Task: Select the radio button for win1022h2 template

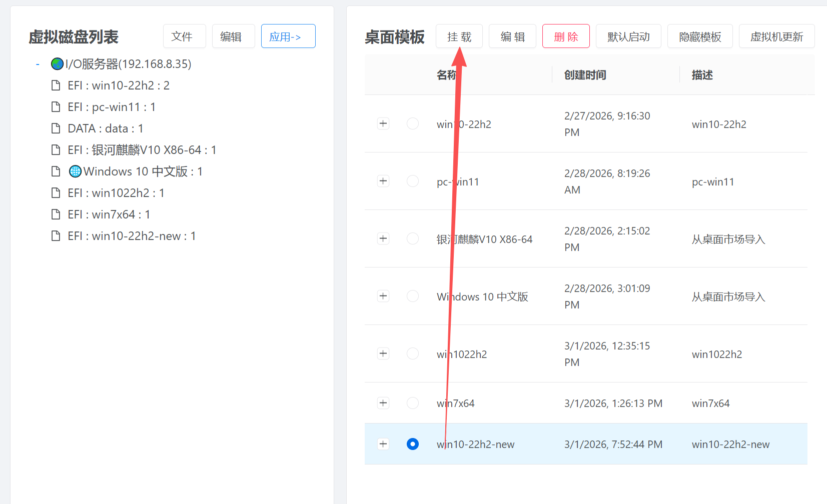Action: pos(413,353)
